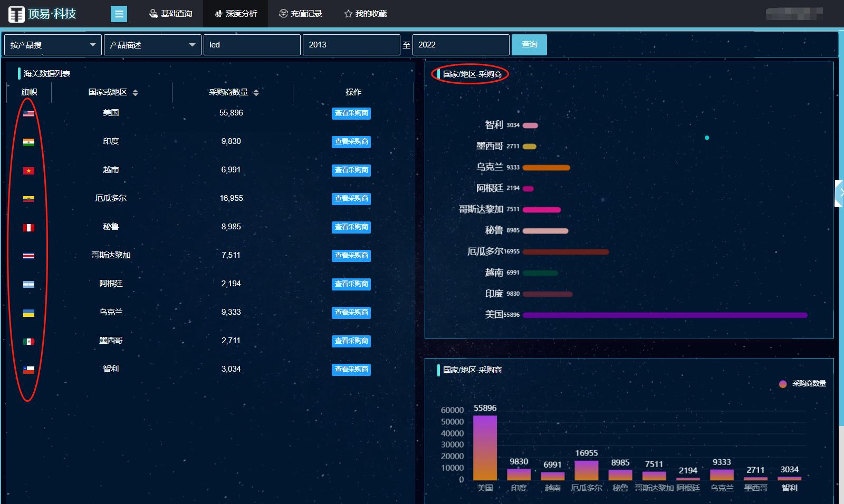Image resolution: width=844 pixels, height=504 pixels.
Task: Edit the start year field 2013
Action: 351,45
